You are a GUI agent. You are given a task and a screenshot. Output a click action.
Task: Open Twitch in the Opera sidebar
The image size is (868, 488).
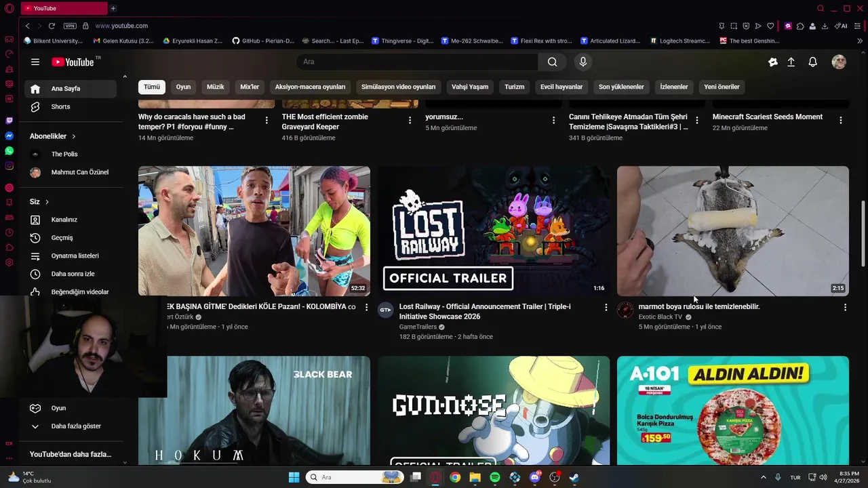click(9, 121)
